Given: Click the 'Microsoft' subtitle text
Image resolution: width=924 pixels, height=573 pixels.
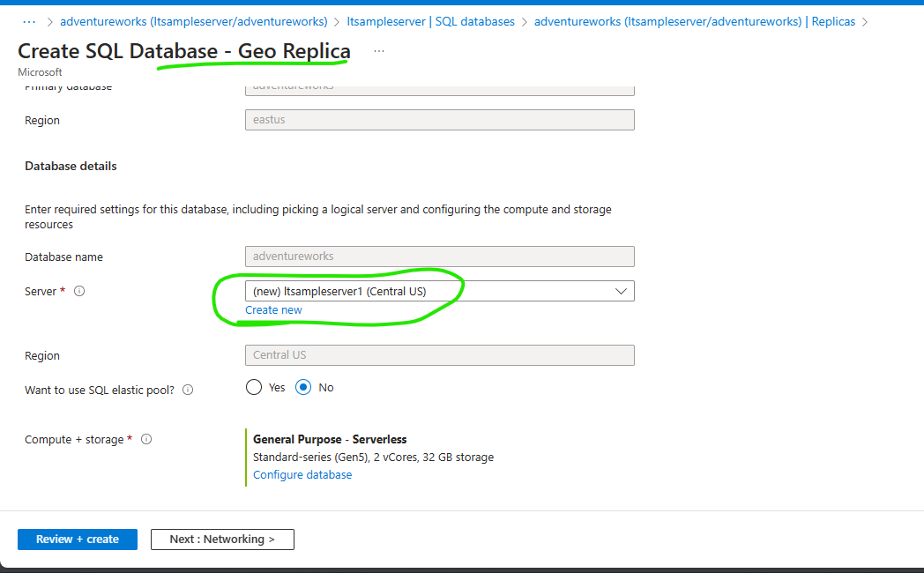Looking at the screenshot, I should pos(40,72).
